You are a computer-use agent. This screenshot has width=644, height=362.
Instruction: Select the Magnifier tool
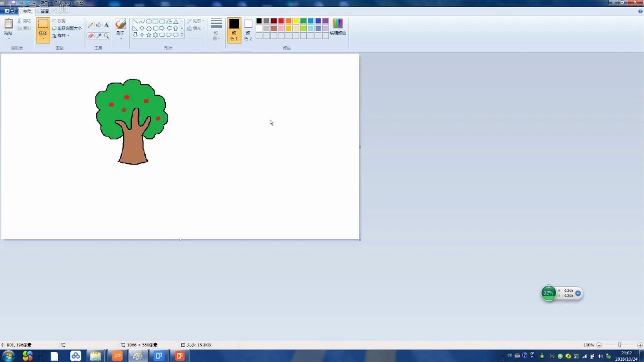106,36
